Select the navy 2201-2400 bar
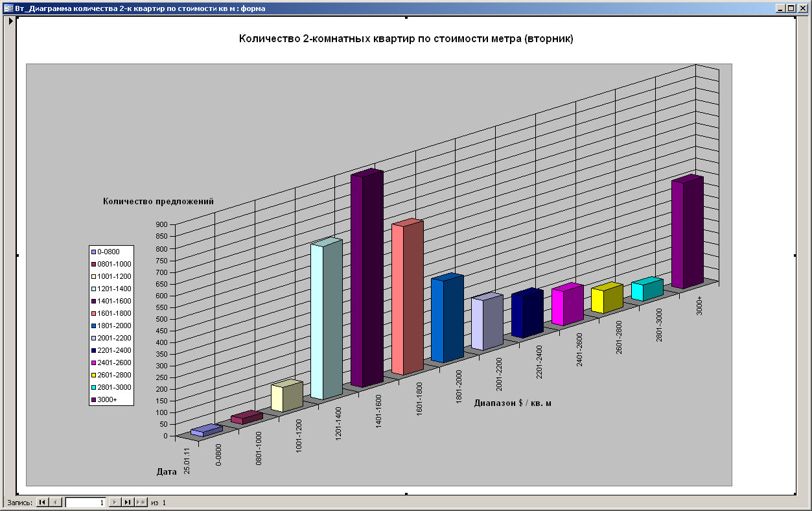 (x=527, y=313)
